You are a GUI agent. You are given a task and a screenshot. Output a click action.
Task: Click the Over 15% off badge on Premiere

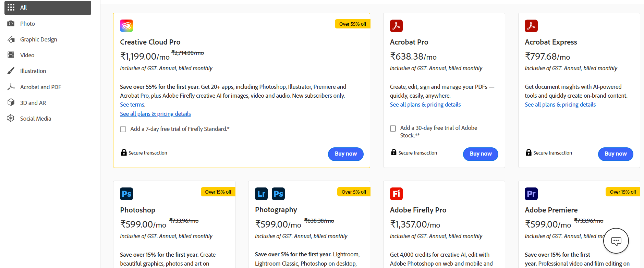click(x=623, y=192)
